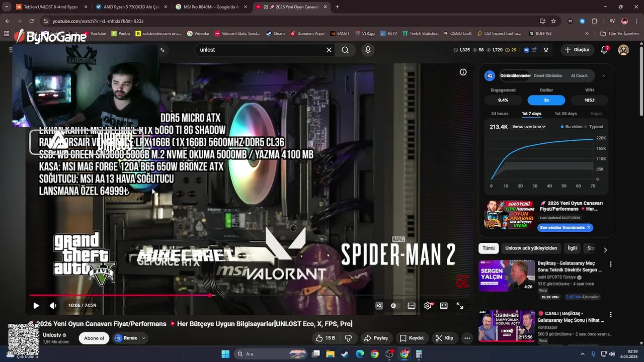Create a clip with Klip button
Screen dimensions: 644x362
[x=444, y=338]
